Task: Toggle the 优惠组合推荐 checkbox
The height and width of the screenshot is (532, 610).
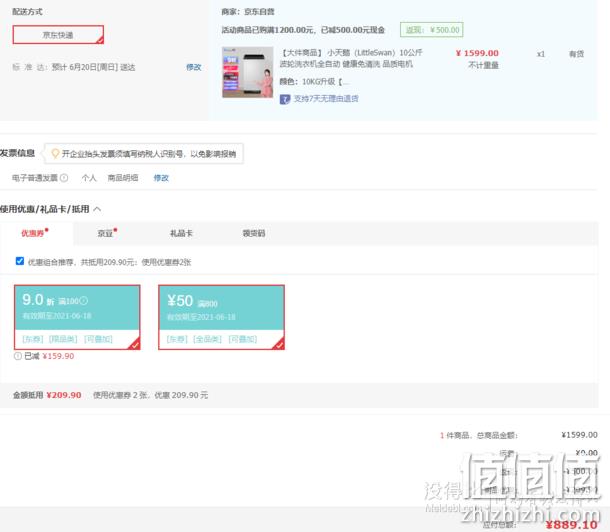Action: pos(20,261)
